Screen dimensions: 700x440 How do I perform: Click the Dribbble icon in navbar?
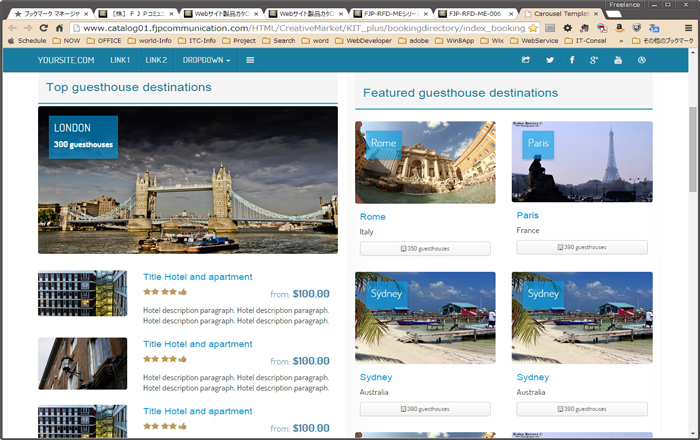pyautogui.click(x=641, y=60)
